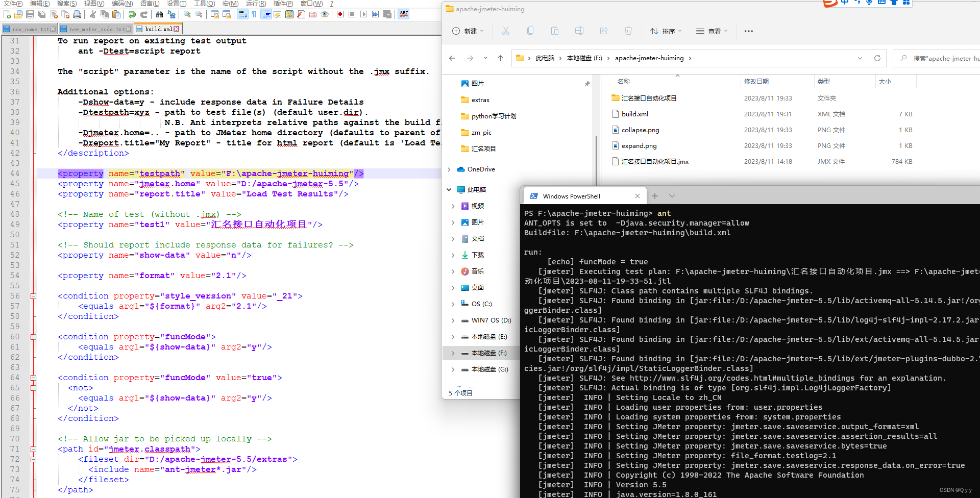Play the recorded macro icon

point(363,14)
